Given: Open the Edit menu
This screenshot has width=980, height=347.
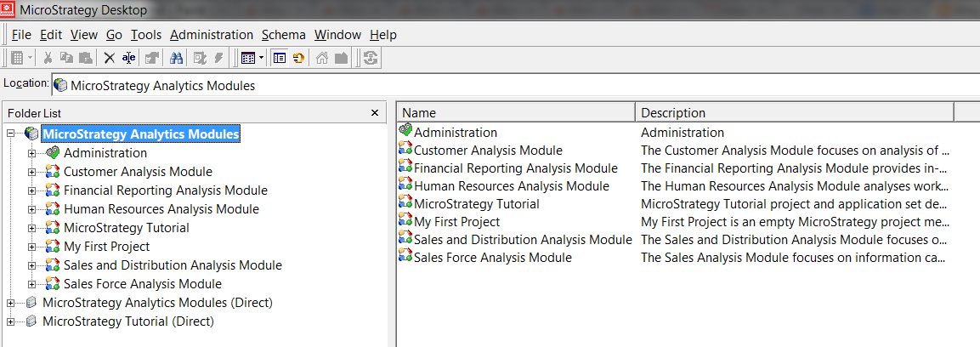Looking at the screenshot, I should click(51, 35).
